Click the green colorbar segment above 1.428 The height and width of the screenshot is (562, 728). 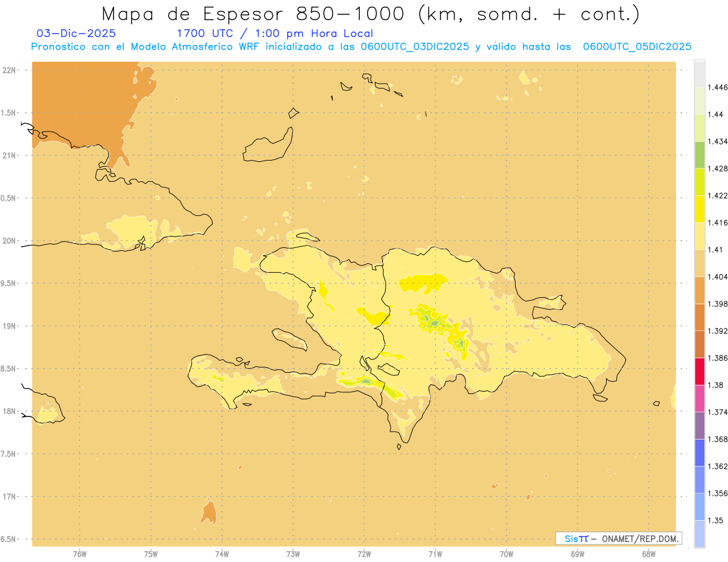tap(699, 155)
